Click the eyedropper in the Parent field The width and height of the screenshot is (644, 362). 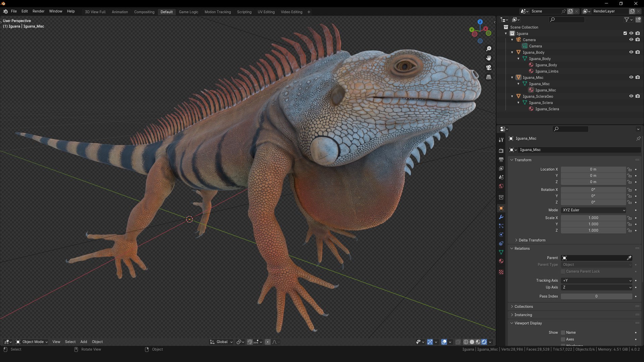coord(629,258)
